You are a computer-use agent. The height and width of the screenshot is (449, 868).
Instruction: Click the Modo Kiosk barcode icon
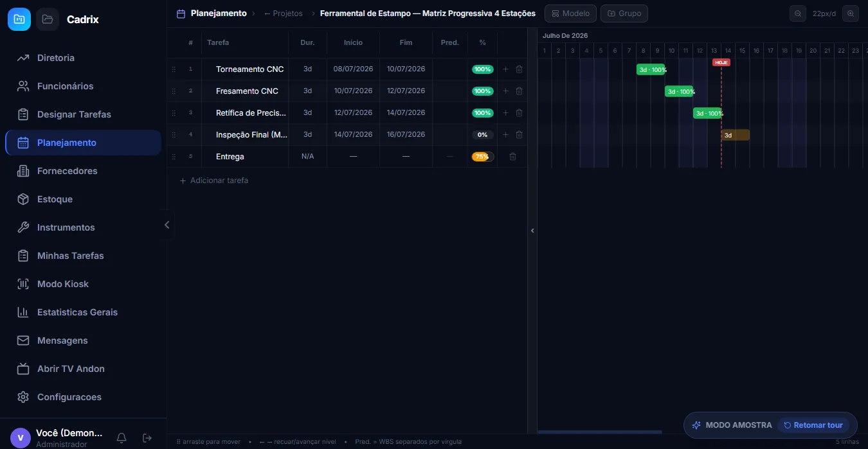click(x=23, y=284)
